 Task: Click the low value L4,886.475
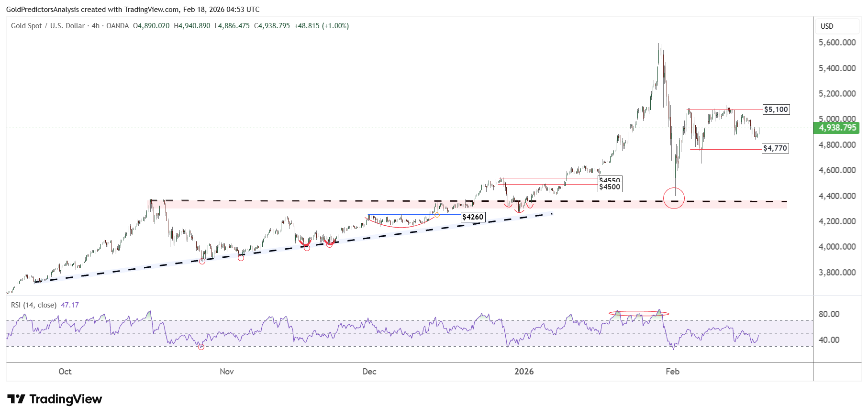click(232, 26)
